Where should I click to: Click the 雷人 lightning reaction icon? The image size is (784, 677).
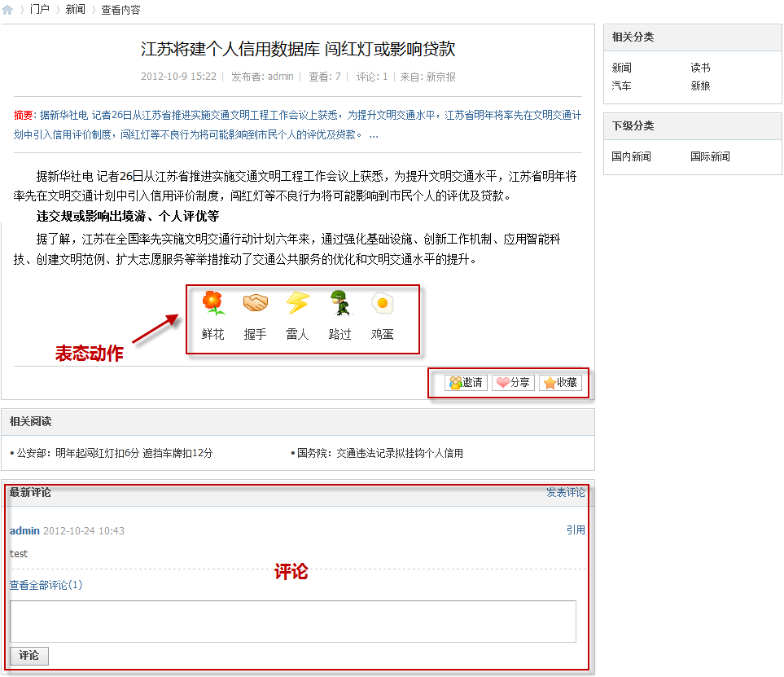(298, 303)
